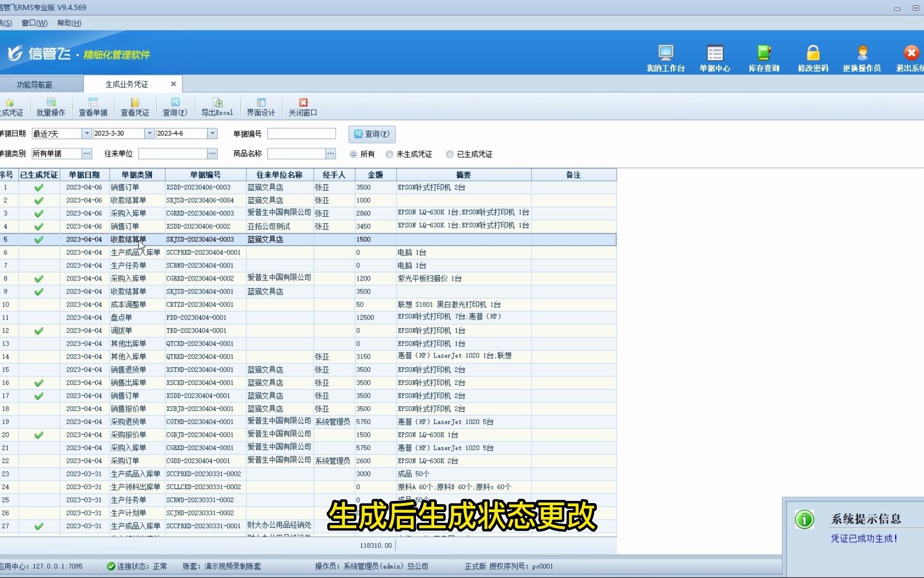The image size is (924, 578).
Task: Click the 导出Excel toolbar icon
Action: coord(218,107)
